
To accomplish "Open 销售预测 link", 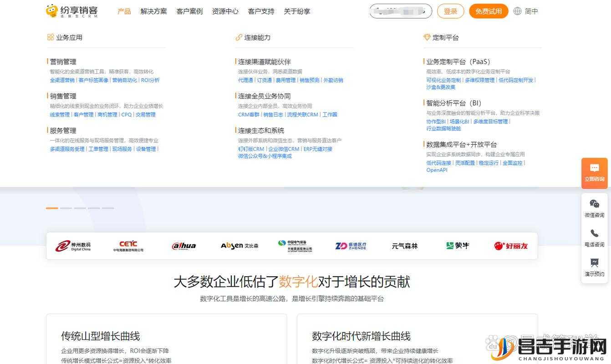I will click(x=310, y=80).
